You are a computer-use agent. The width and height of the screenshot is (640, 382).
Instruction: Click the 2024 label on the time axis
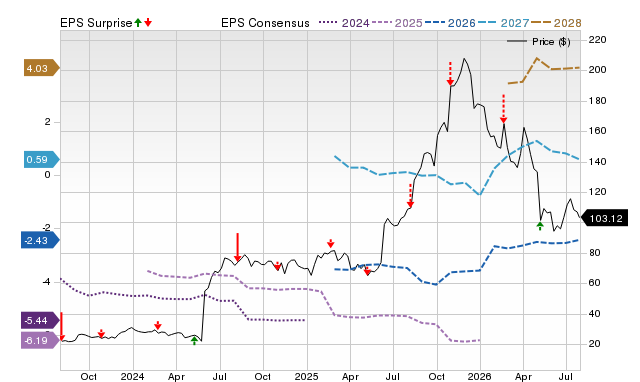tap(132, 376)
